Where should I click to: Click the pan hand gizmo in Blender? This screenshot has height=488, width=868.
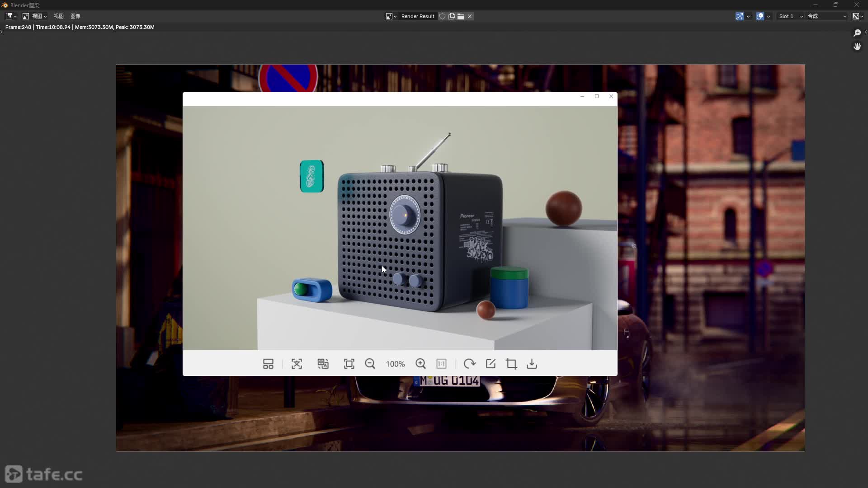click(x=857, y=47)
